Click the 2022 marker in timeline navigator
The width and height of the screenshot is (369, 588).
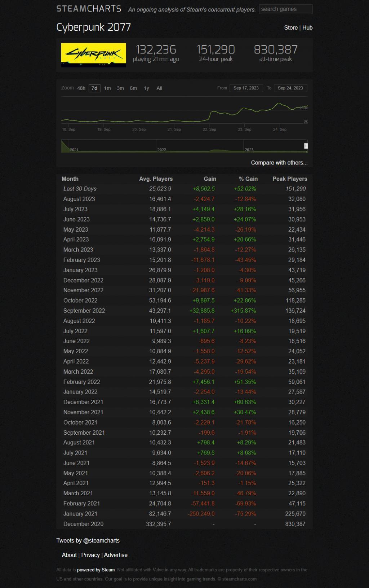click(162, 150)
